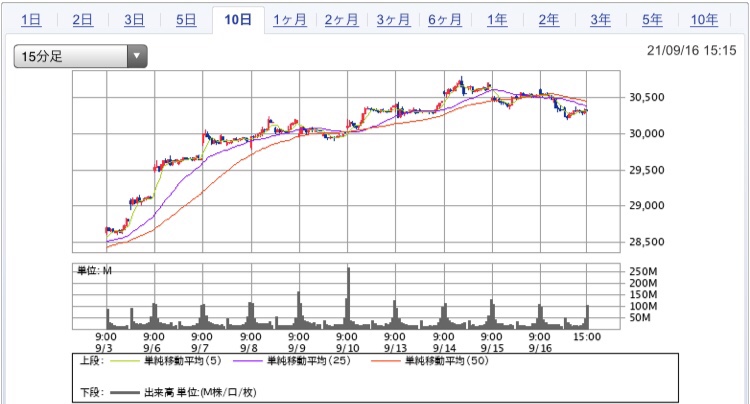This screenshot has width=750, height=404.
Task: Switch to the 1日 period tab
Action: [31, 20]
